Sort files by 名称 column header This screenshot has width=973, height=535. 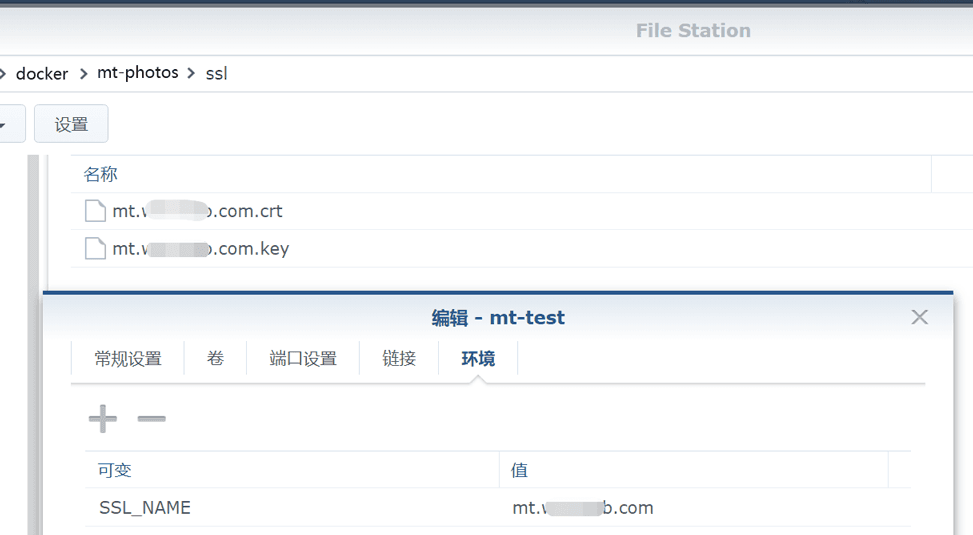(101, 174)
